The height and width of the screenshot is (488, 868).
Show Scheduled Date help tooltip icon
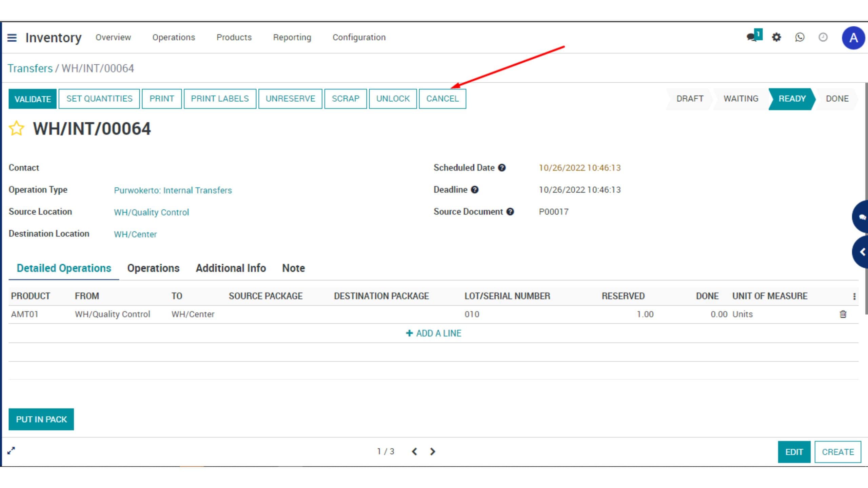502,168
